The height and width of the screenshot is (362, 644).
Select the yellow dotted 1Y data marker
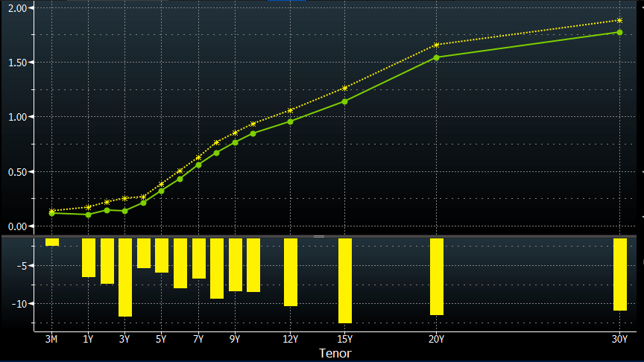click(x=88, y=208)
